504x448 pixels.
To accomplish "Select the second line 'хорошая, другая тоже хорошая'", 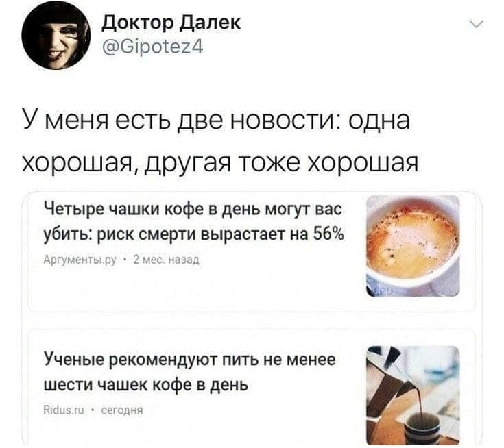I will [x=221, y=163].
